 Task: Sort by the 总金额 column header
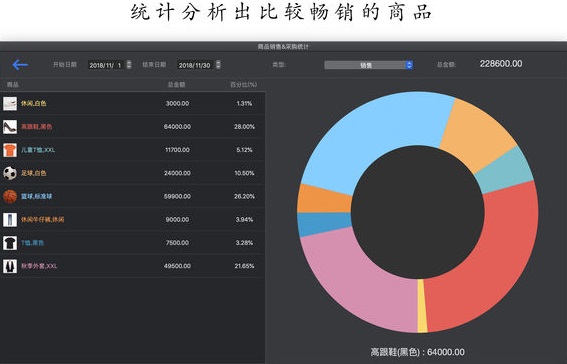176,85
